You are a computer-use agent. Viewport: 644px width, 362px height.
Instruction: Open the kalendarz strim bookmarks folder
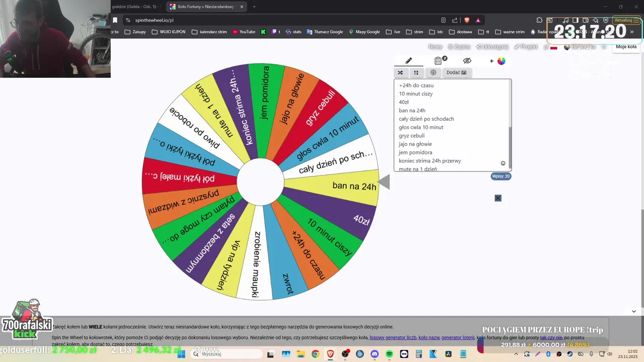point(209,32)
